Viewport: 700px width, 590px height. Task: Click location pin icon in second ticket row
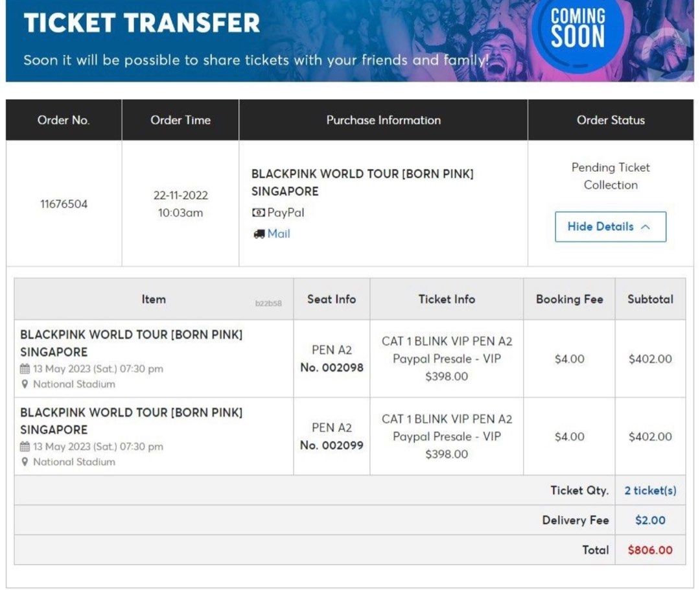[x=25, y=462]
